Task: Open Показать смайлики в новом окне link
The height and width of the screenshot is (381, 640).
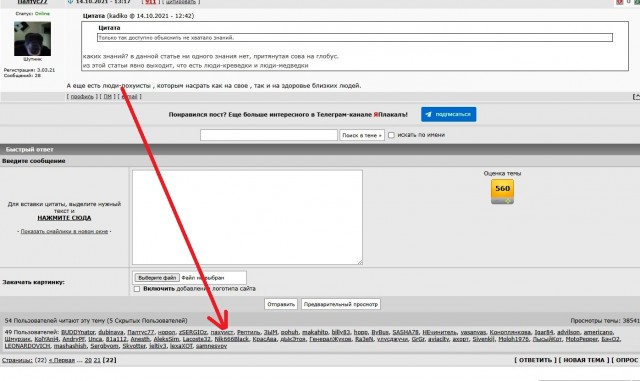Action: click(x=64, y=231)
